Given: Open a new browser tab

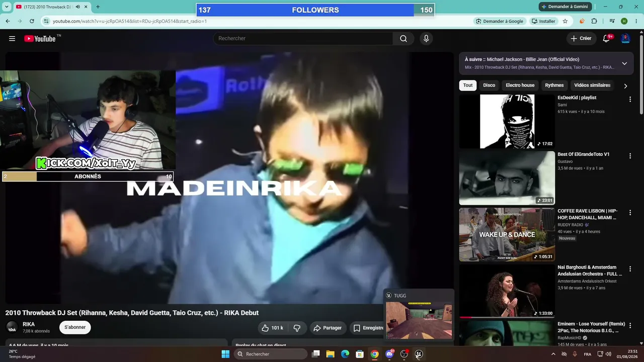Looking at the screenshot, I should [x=98, y=7].
